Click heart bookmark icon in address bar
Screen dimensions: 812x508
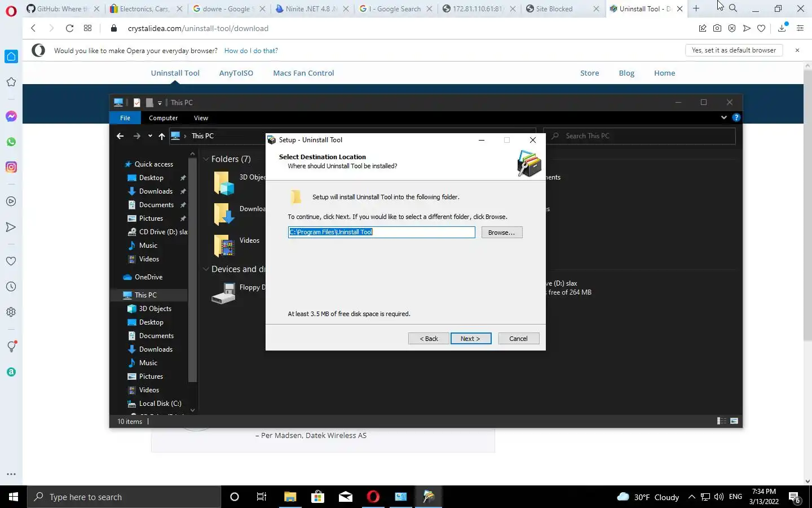click(761, 28)
